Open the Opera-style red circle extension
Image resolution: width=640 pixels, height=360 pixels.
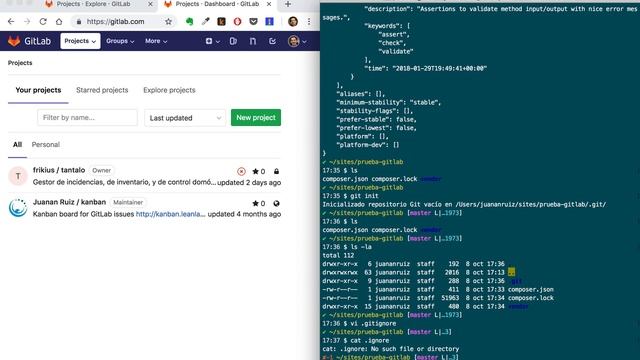[237, 22]
